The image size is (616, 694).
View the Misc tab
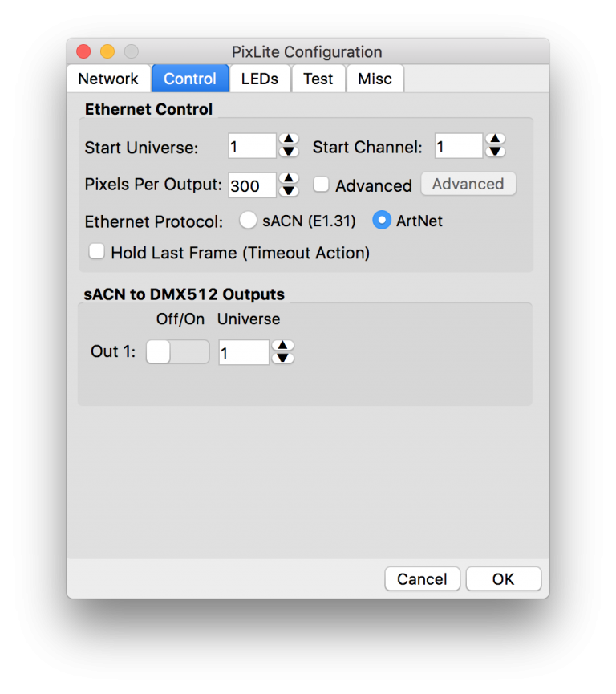pyautogui.click(x=375, y=79)
